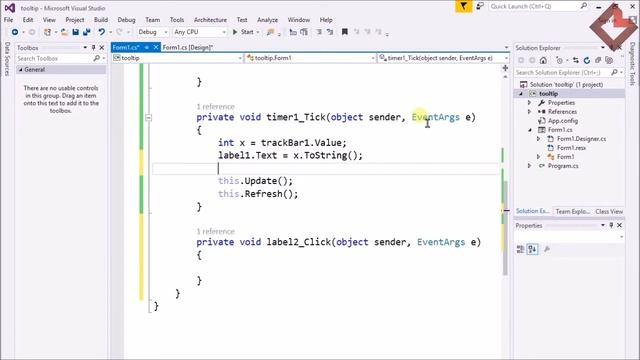Expand the Properties node in Solution Explorer
This screenshot has height=360, width=640.
[x=530, y=102]
